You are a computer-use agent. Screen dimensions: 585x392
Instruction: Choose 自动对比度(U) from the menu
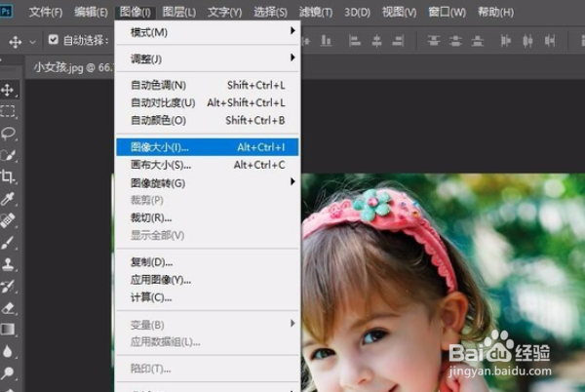[x=208, y=102]
